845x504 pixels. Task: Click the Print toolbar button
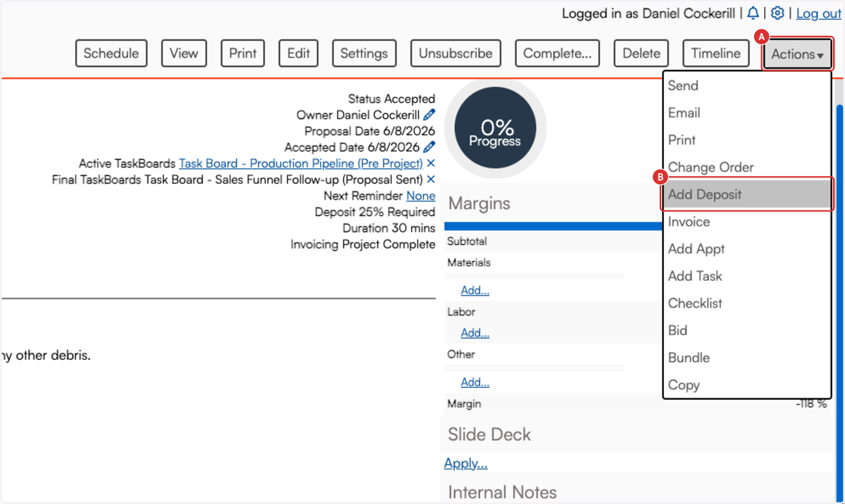tap(243, 53)
